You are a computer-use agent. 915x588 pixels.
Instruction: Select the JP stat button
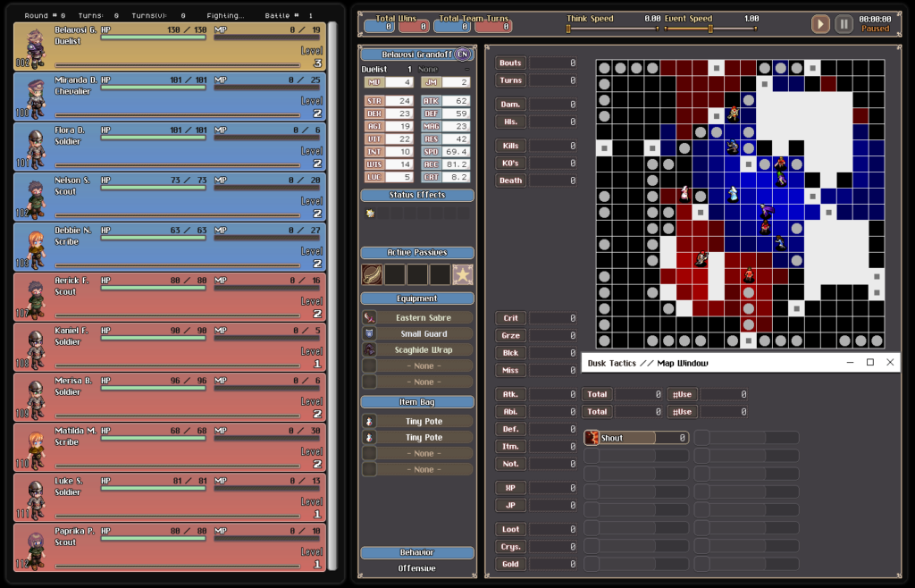click(510, 506)
